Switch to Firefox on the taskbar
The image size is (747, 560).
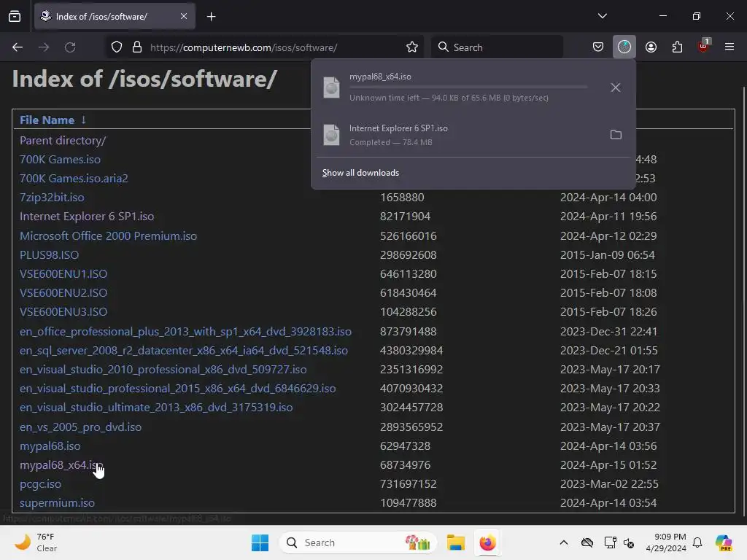[x=487, y=542]
